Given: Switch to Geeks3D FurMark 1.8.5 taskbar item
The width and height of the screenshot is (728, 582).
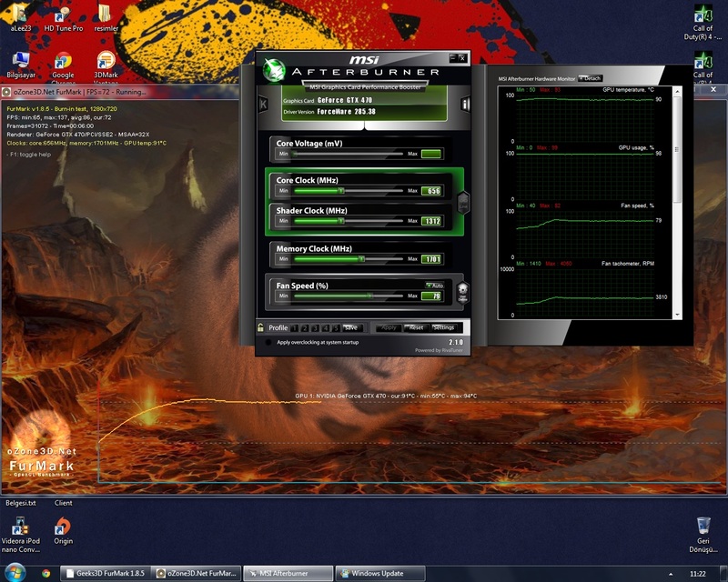Looking at the screenshot, I should (106, 574).
